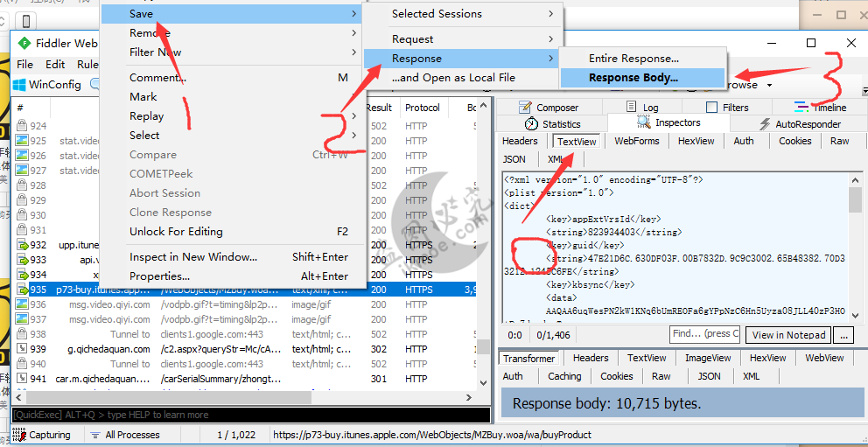Click the green arrow icon of session 934
The width and height of the screenshot is (868, 447).
tap(22, 275)
